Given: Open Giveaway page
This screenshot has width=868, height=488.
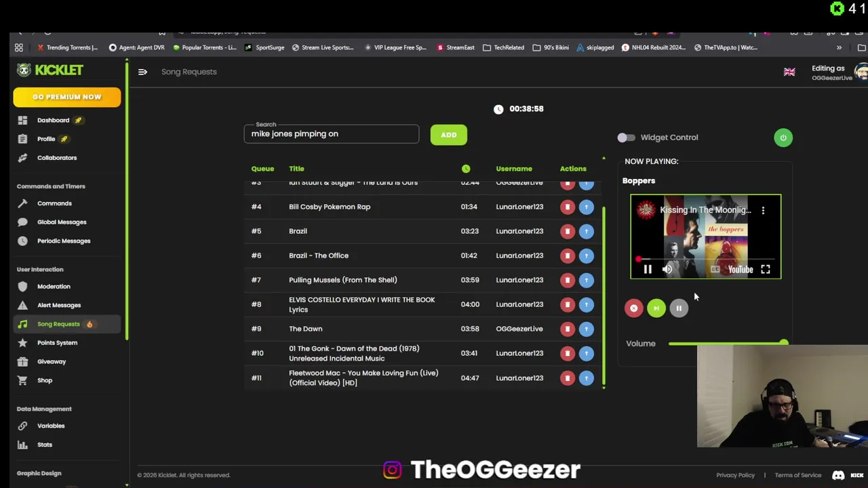Looking at the screenshot, I should click(52, 362).
